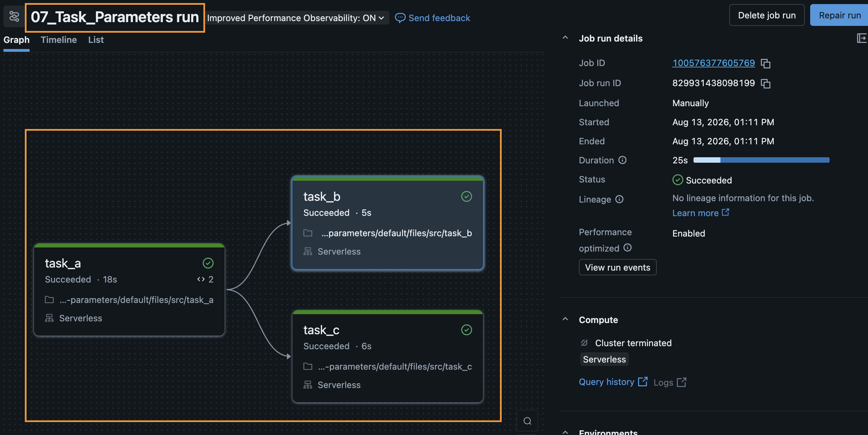Click the Launched value Manually
This screenshot has height=435, width=868.
(690, 103)
